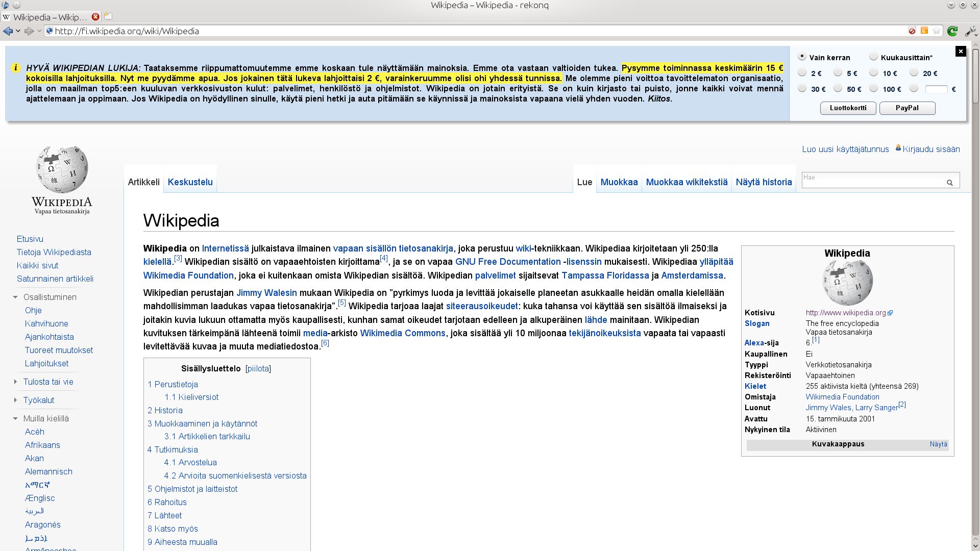
Task: Select the Lue tab
Action: (584, 182)
